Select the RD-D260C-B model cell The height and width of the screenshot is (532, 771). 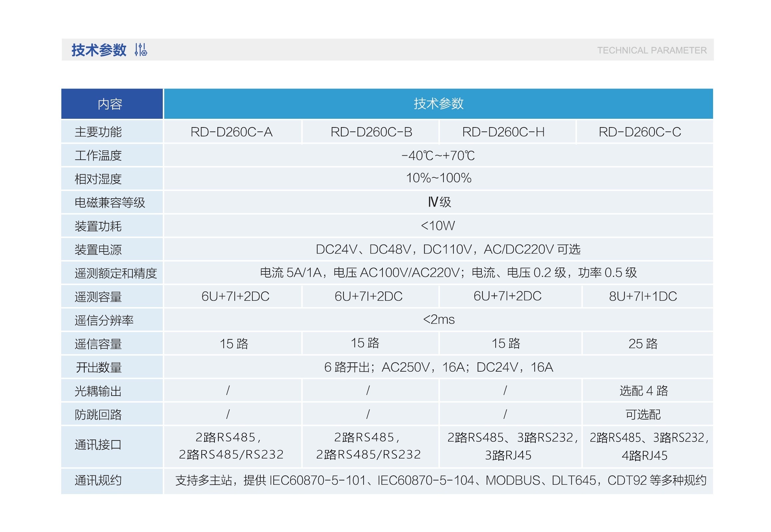point(371,132)
